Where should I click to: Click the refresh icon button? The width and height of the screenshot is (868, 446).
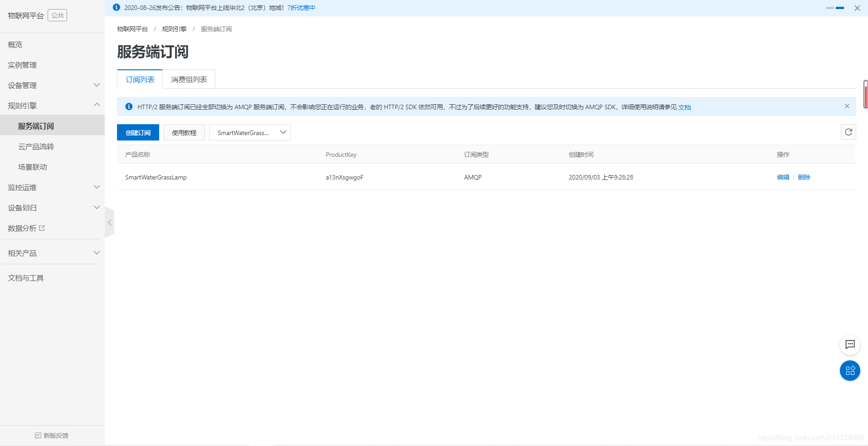click(848, 132)
